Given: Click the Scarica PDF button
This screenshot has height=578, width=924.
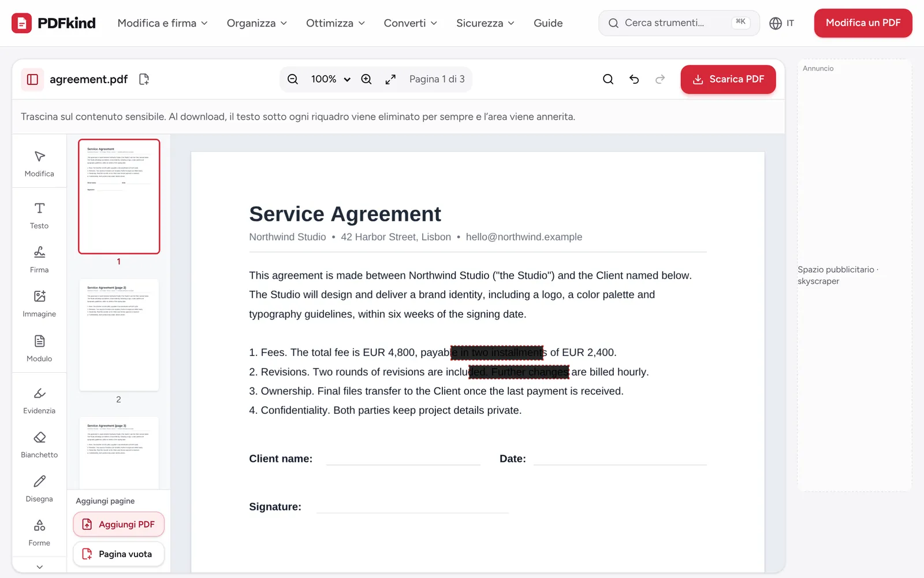Looking at the screenshot, I should tap(728, 79).
